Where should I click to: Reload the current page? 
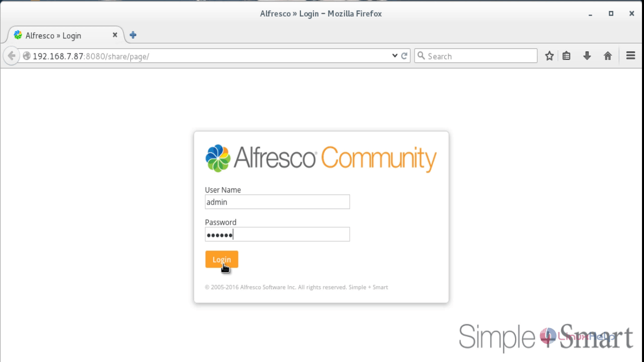(x=404, y=56)
